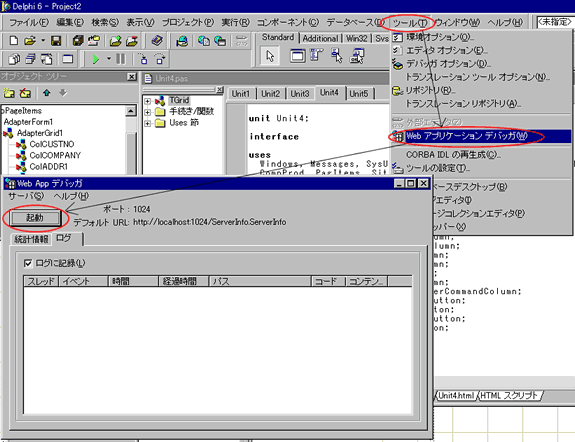The width and height of the screenshot is (575, 442).
Task: Click the View Unit toolbar icon
Action: 14,59
